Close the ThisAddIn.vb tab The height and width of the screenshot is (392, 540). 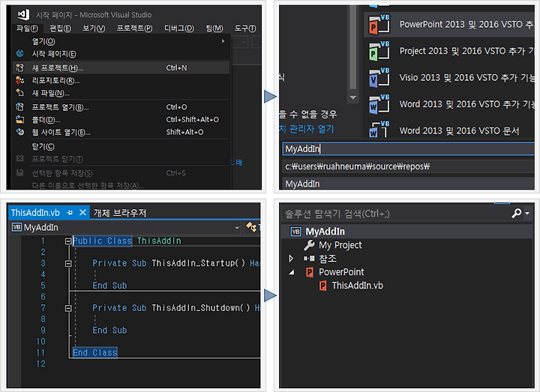tap(82, 213)
